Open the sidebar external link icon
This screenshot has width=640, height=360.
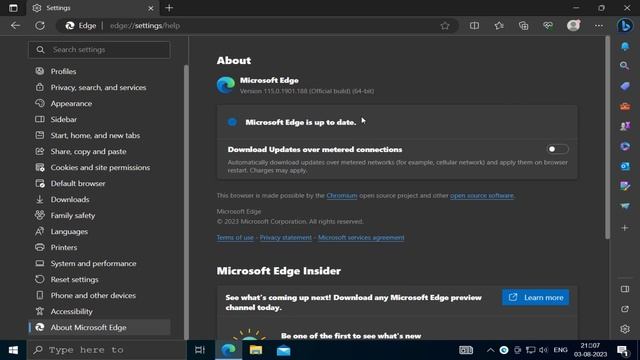tap(624, 309)
